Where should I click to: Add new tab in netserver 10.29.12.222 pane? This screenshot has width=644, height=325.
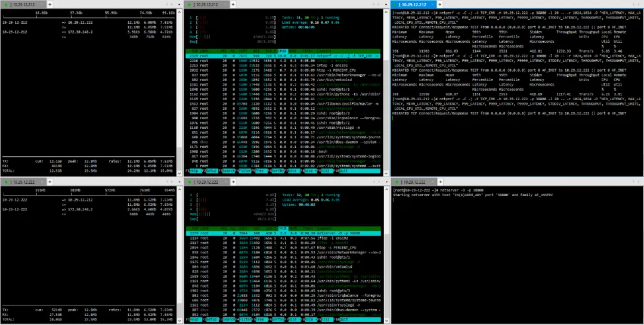(441, 182)
